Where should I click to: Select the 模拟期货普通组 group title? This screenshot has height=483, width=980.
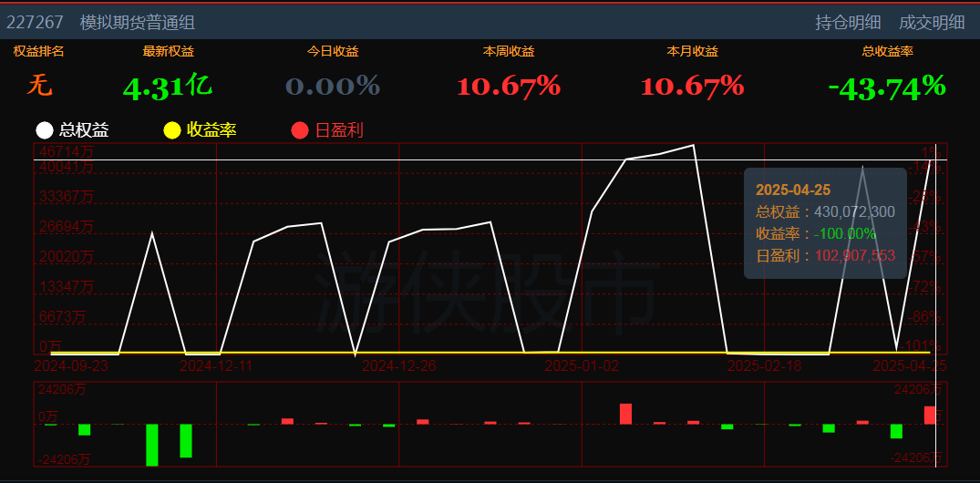tap(138, 23)
